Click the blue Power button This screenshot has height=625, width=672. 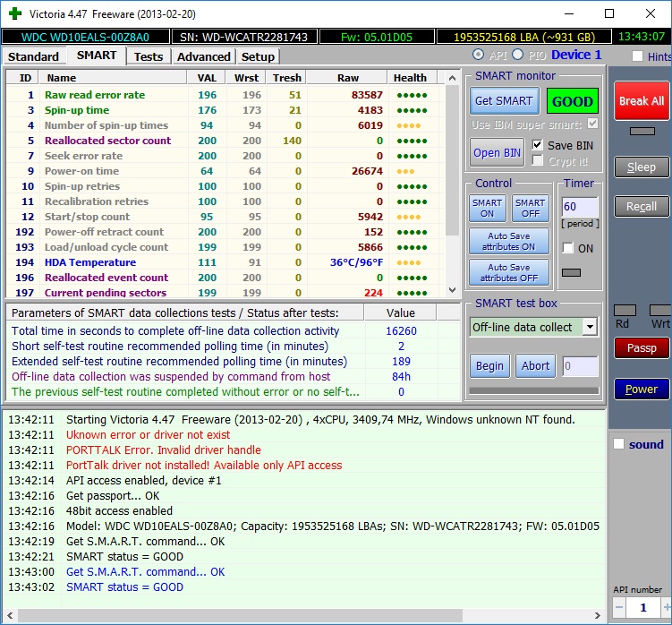click(x=642, y=390)
